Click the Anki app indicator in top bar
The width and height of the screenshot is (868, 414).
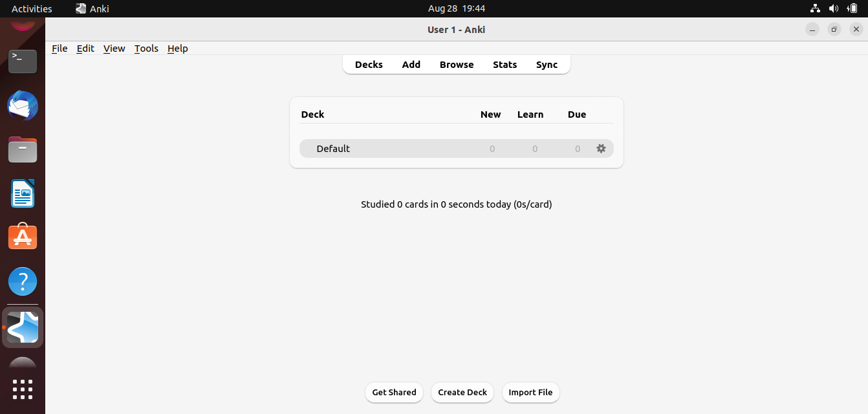point(92,8)
